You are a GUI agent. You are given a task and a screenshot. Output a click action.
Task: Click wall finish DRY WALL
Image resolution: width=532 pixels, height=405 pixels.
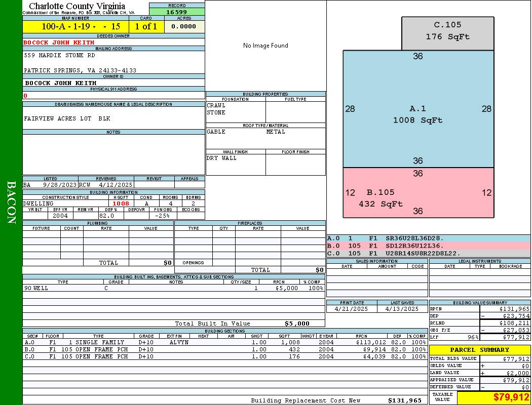(221, 158)
